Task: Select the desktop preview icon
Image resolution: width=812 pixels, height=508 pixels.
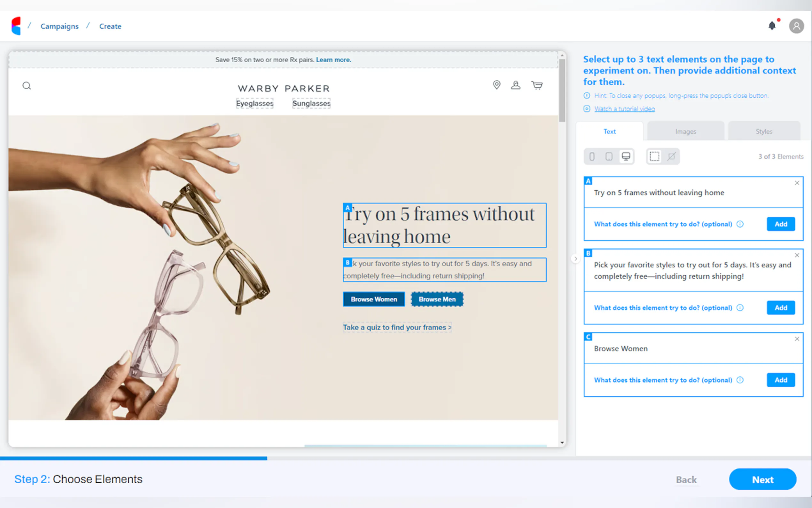Action: pyautogui.click(x=626, y=156)
